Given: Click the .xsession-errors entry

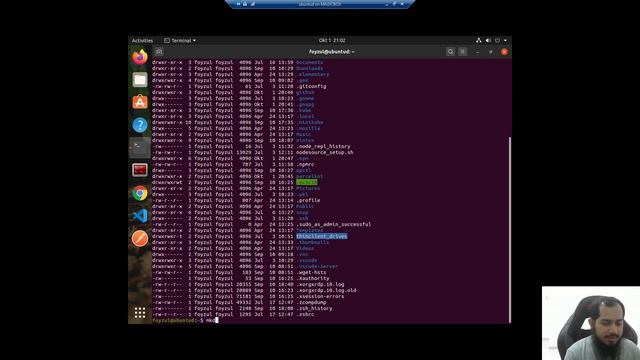Looking at the screenshot, I should 320,296.
